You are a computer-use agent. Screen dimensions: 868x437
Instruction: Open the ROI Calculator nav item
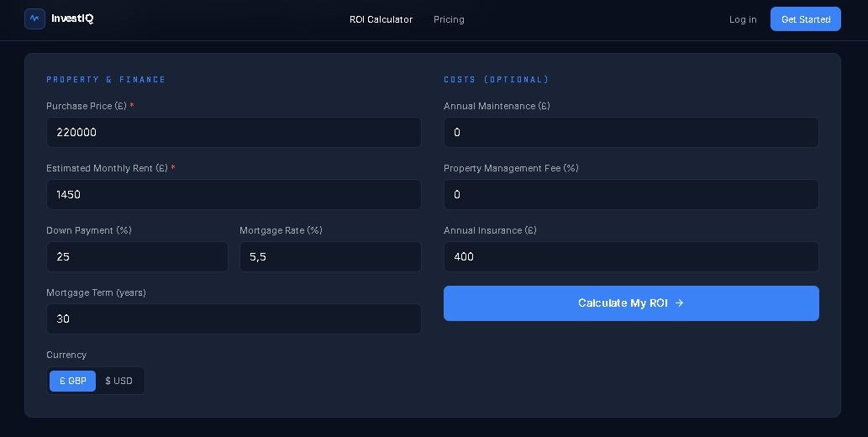(x=381, y=19)
